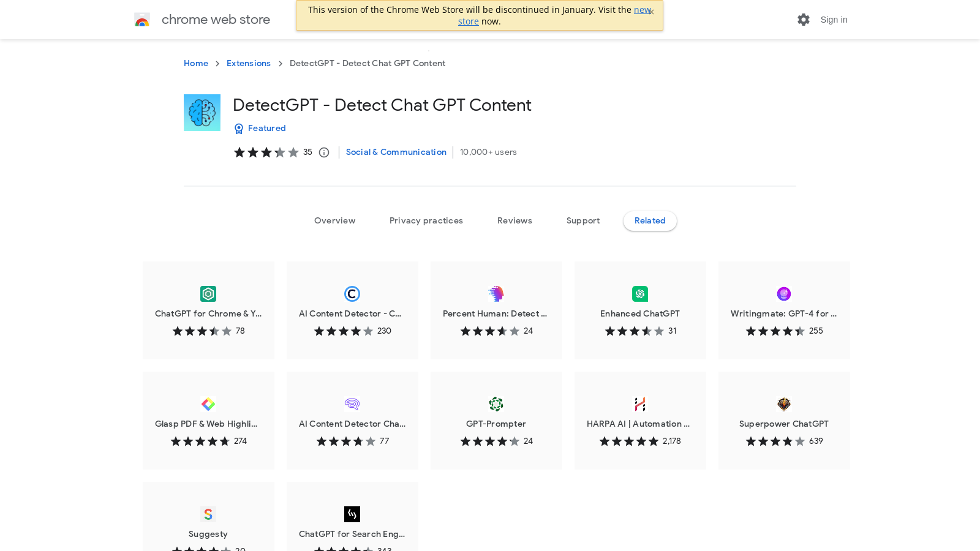
Task: Open Superpower ChatGPT extension icon
Action: [x=784, y=404]
